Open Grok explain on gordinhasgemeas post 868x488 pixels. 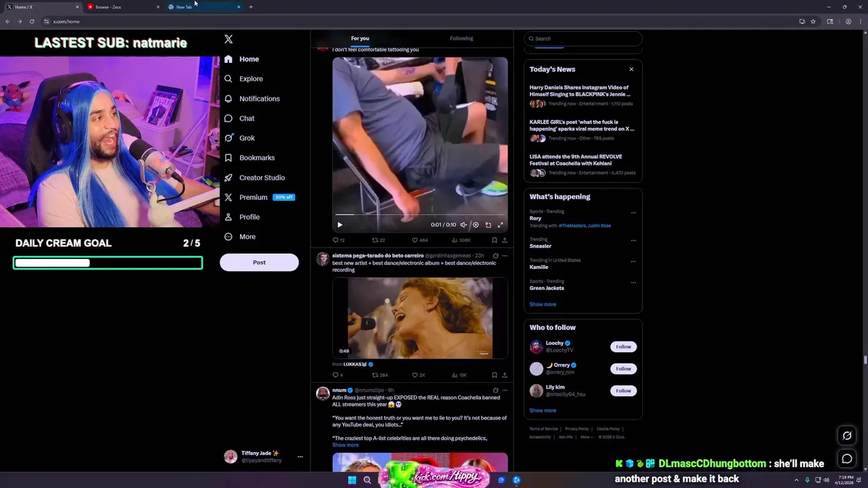click(x=496, y=256)
